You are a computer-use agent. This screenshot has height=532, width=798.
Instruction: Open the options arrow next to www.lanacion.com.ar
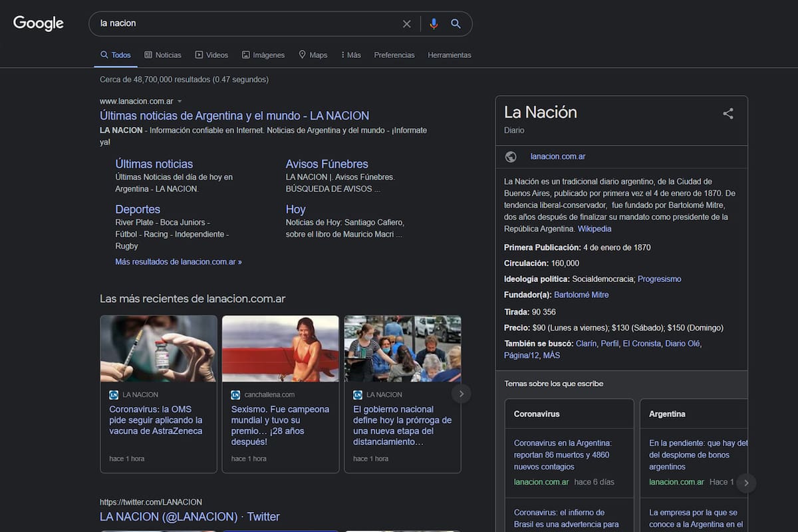pos(180,100)
